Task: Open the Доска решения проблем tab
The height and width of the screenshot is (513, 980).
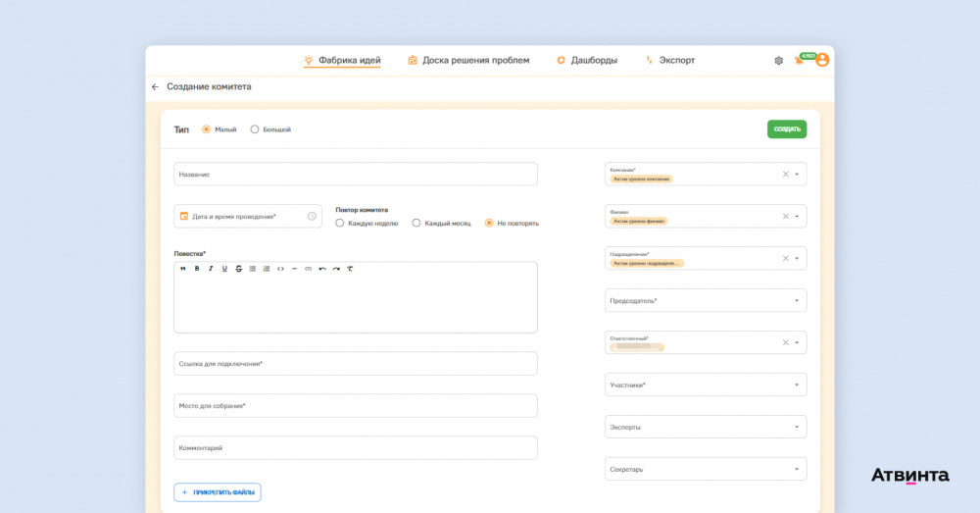Action: point(468,61)
